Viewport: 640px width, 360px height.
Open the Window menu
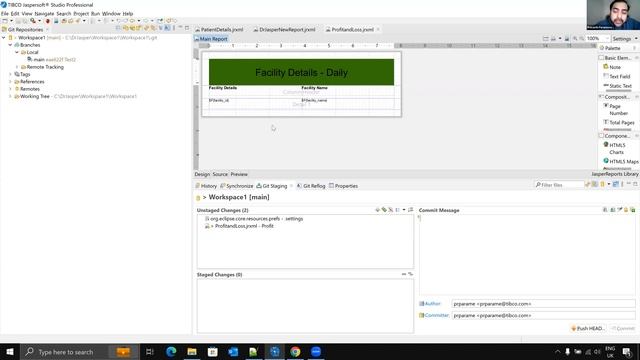click(x=111, y=13)
